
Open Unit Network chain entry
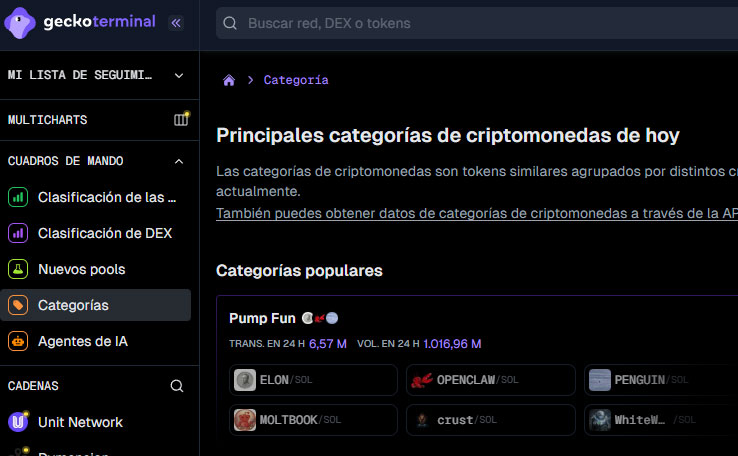(96, 422)
